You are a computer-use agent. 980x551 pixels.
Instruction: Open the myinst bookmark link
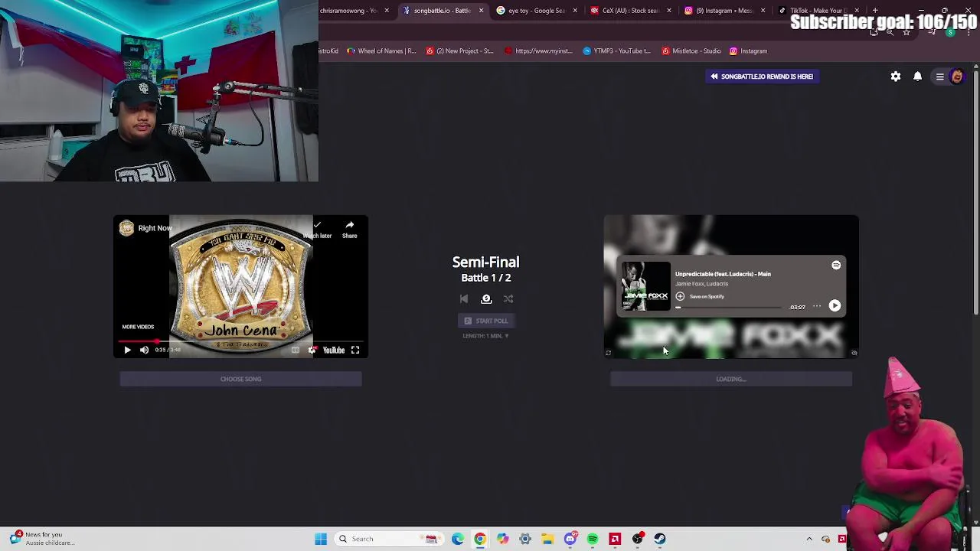click(x=538, y=51)
